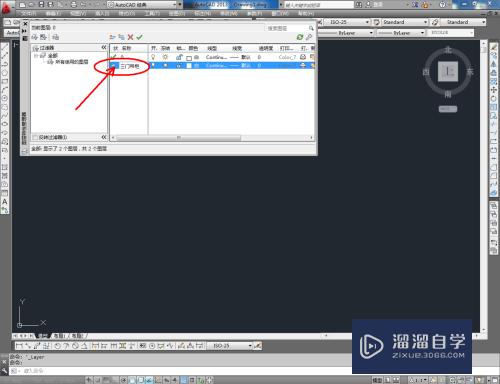Click the WCS button below the ViewCube
This screenshot has width=500, height=384.
point(448,109)
